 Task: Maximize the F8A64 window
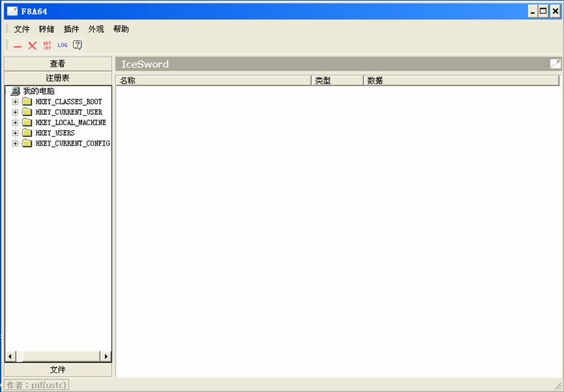pos(544,11)
